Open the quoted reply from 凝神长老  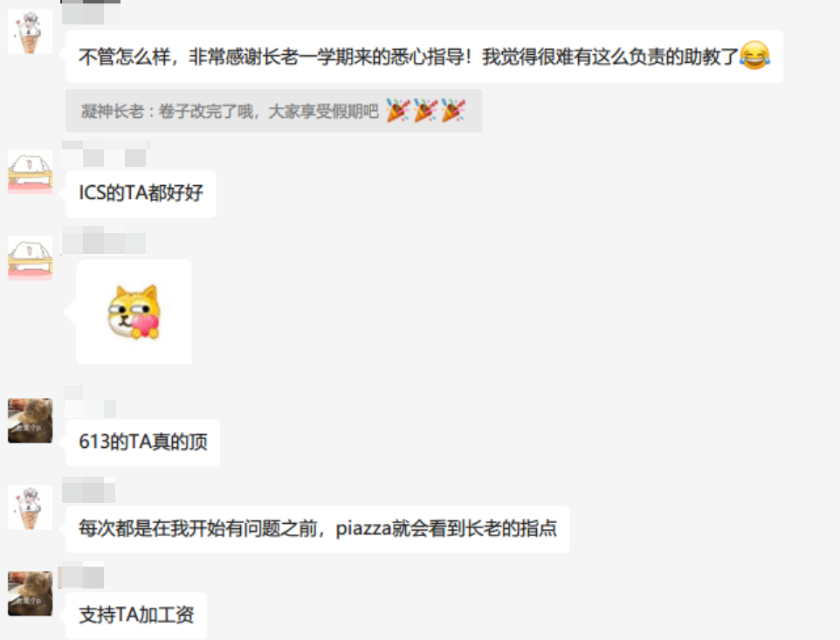[274, 111]
